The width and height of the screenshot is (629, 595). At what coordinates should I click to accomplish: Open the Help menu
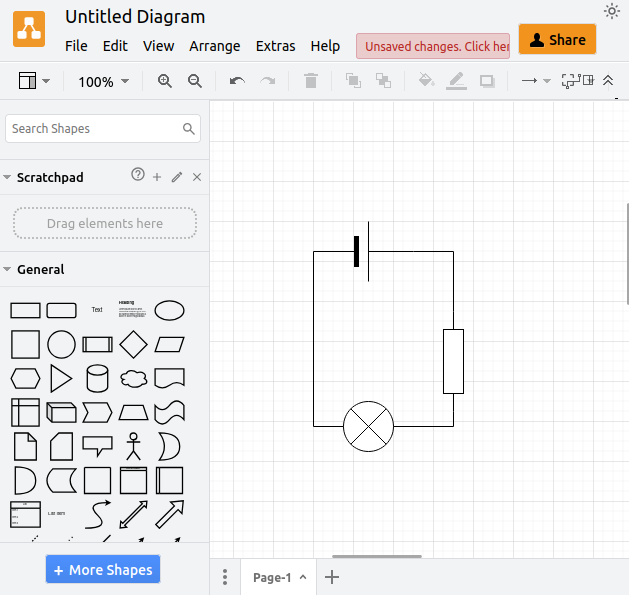(325, 46)
